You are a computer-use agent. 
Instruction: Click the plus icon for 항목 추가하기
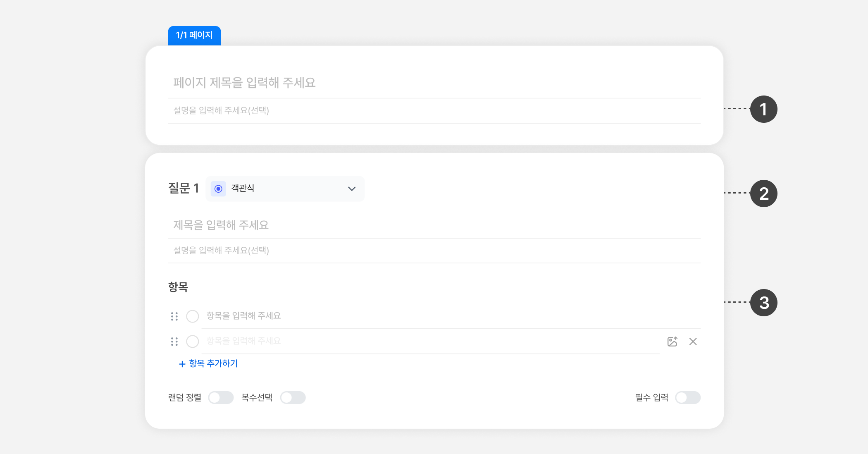click(x=182, y=364)
